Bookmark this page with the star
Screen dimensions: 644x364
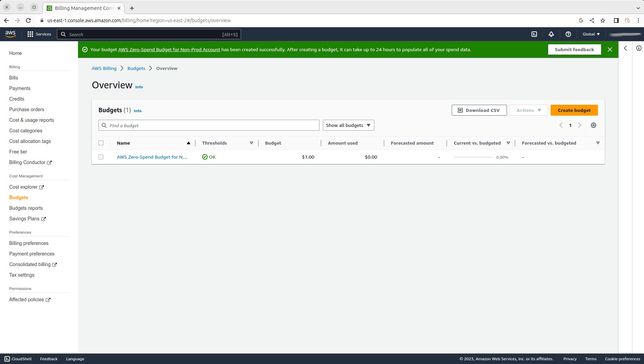click(603, 20)
